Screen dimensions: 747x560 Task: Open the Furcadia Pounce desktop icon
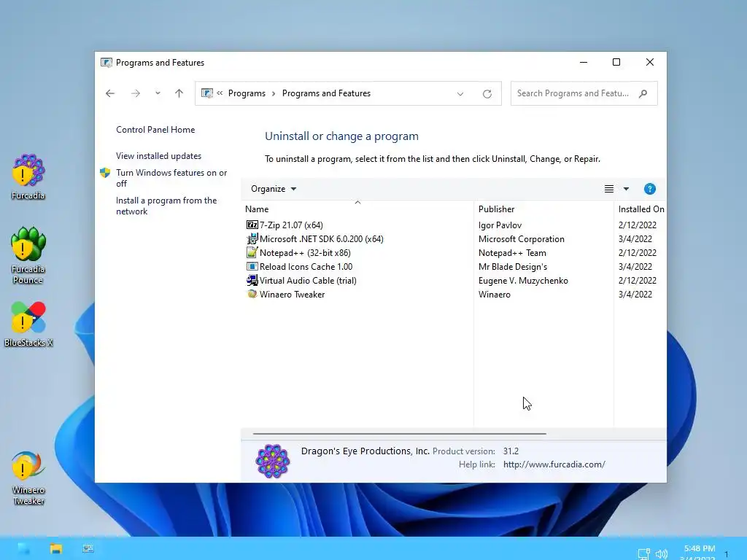coord(28,255)
